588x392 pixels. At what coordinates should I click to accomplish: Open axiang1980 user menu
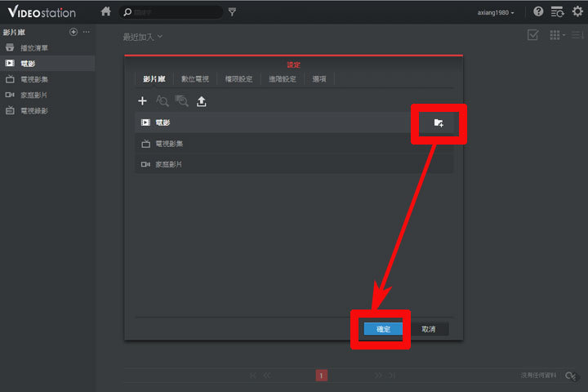pos(496,12)
